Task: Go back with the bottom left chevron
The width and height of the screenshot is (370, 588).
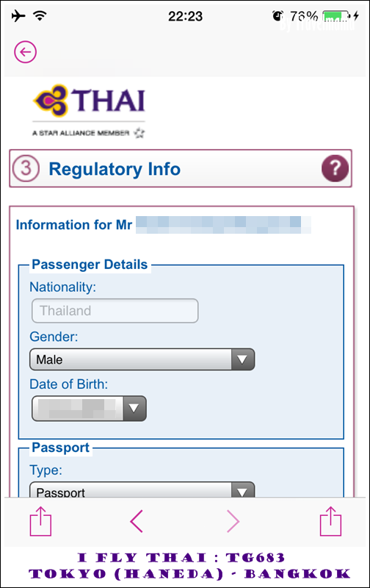Action: pos(137,521)
